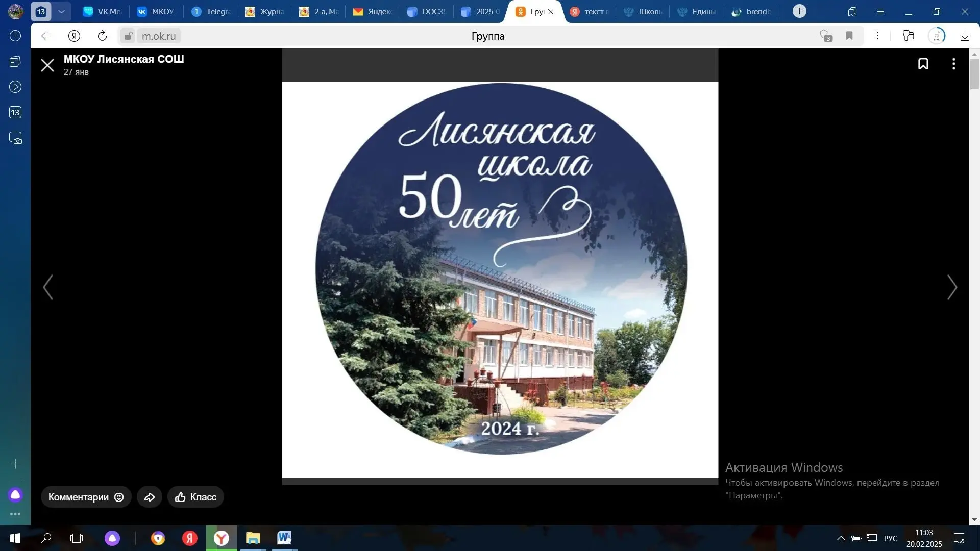Go to the next photo arrow
Image resolution: width=980 pixels, height=551 pixels.
pyautogui.click(x=952, y=287)
